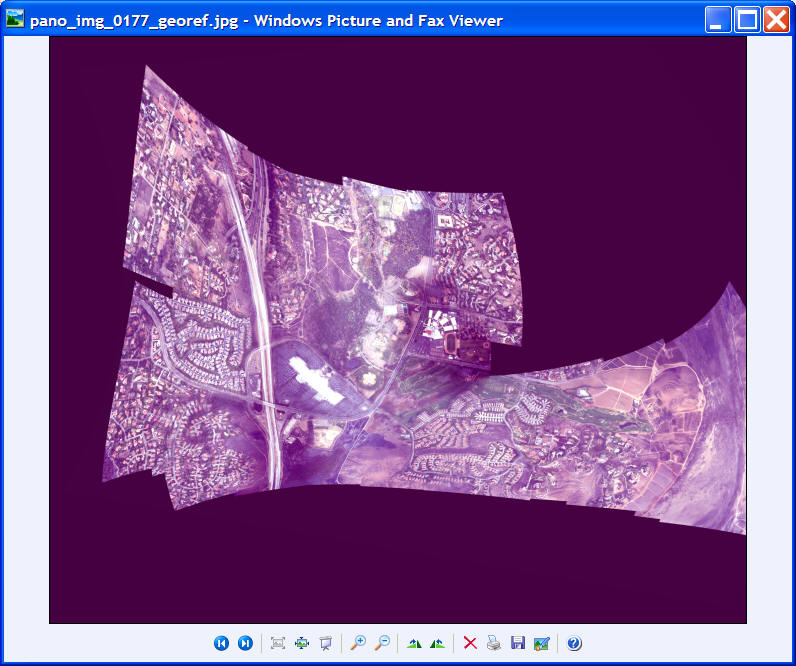
Task: Rotate the image counterclockwise
Action: pyautogui.click(x=438, y=643)
